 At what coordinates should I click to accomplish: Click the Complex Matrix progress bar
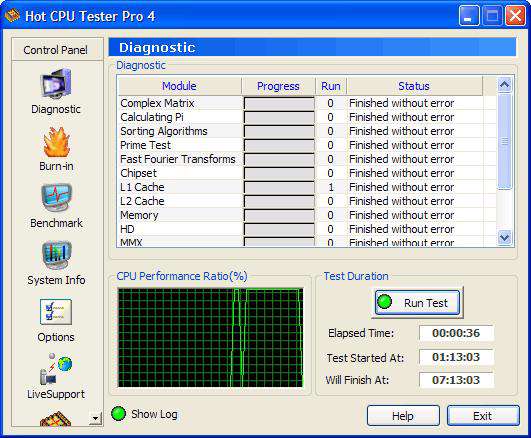279,103
